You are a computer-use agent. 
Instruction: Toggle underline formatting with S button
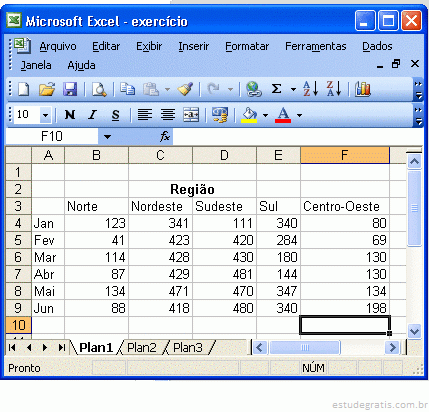tap(115, 115)
